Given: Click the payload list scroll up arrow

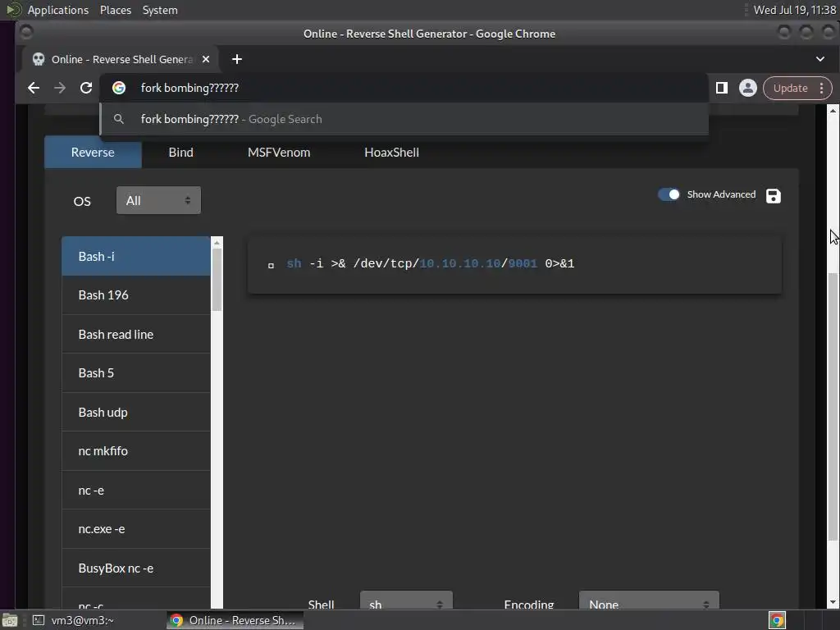Looking at the screenshot, I should [217, 243].
